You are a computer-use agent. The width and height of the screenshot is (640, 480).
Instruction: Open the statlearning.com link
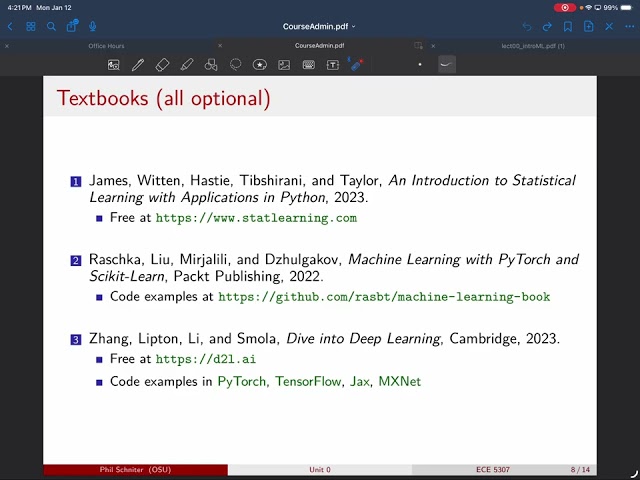pyautogui.click(x=256, y=217)
